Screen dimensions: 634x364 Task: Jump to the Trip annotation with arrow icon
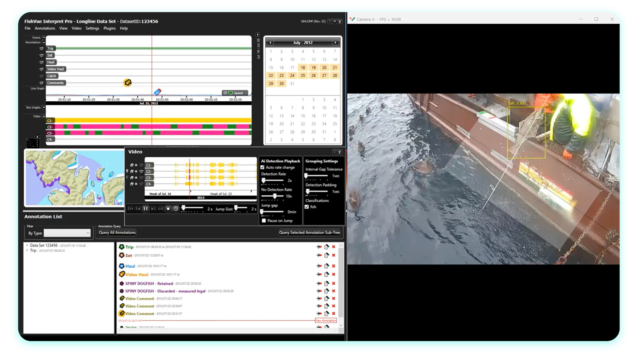319,247
